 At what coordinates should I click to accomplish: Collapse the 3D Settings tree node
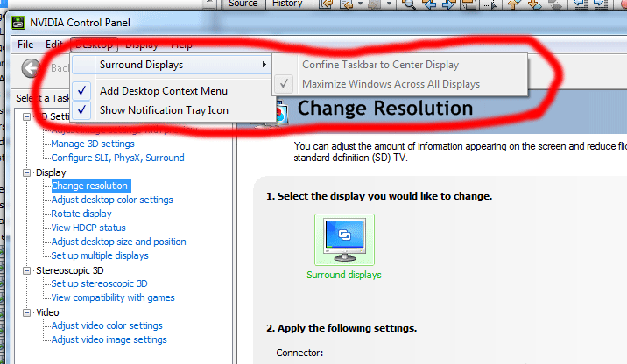point(27,116)
